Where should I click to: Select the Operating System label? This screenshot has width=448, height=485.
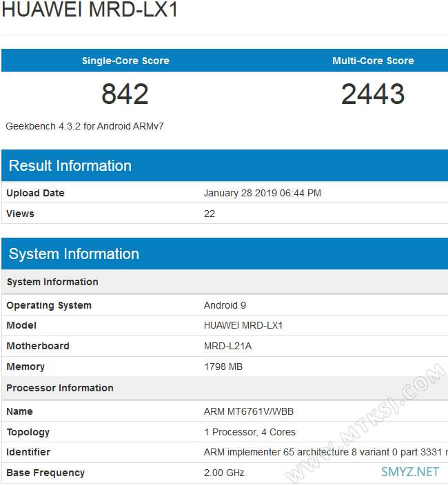pos(49,305)
